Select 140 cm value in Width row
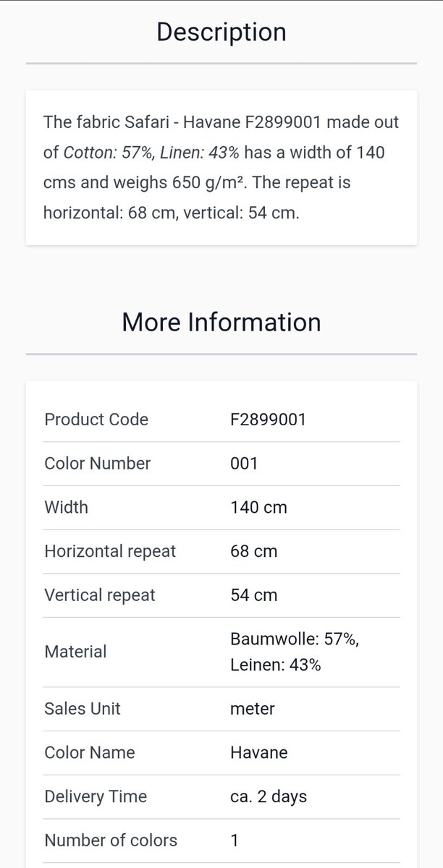 (x=258, y=508)
